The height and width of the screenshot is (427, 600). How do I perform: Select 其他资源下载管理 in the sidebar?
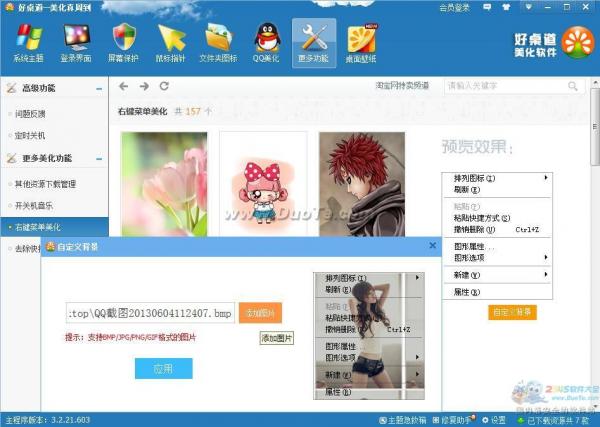tap(45, 184)
